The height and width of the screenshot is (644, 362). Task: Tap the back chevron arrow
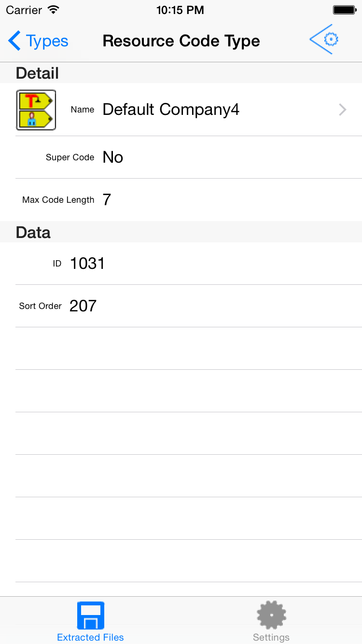(x=14, y=41)
